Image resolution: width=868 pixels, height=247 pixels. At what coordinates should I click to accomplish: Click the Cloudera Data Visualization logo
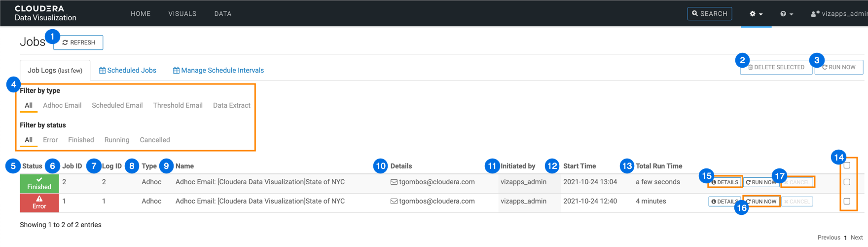tap(45, 13)
